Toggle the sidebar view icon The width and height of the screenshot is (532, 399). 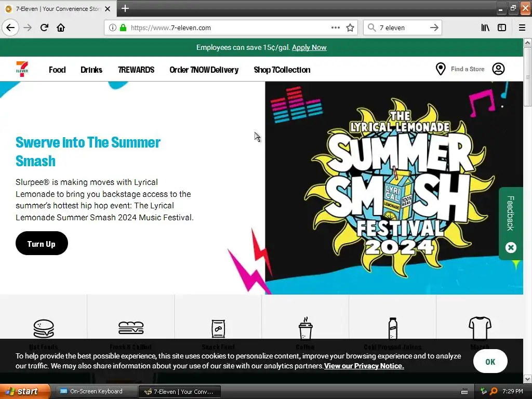502,28
